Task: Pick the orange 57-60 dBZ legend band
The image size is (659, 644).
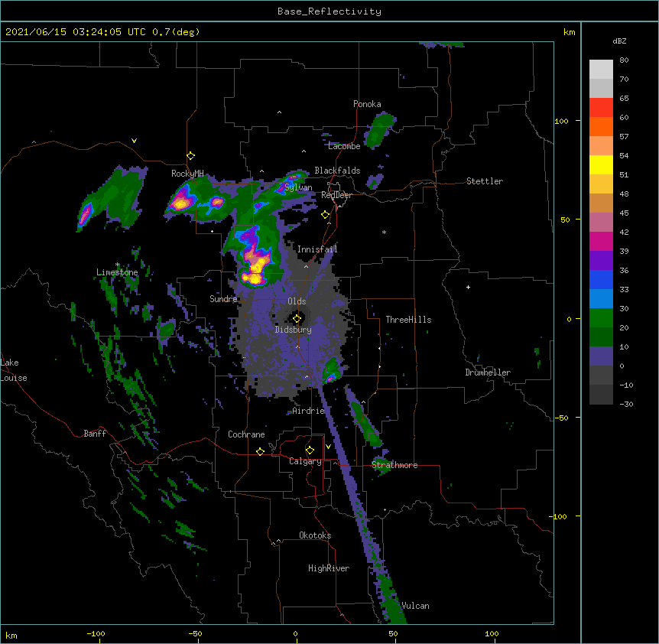Action: click(x=601, y=126)
